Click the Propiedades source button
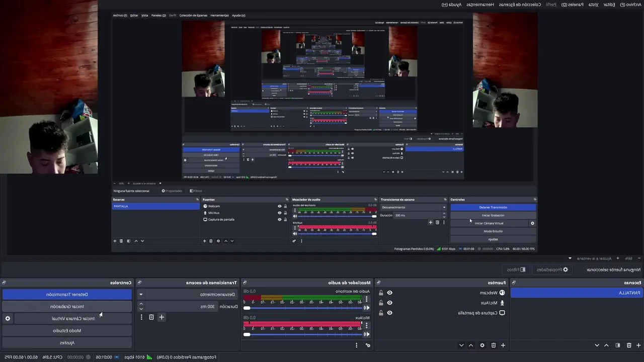644x362 pixels. (x=552, y=269)
